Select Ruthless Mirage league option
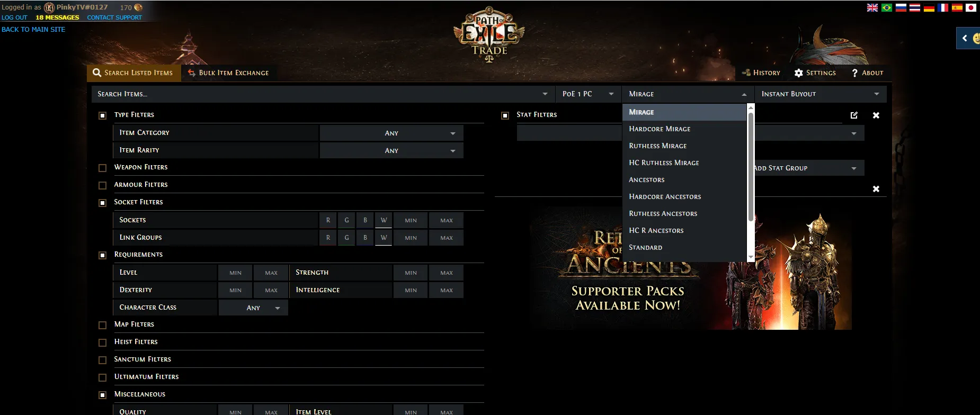 point(684,146)
